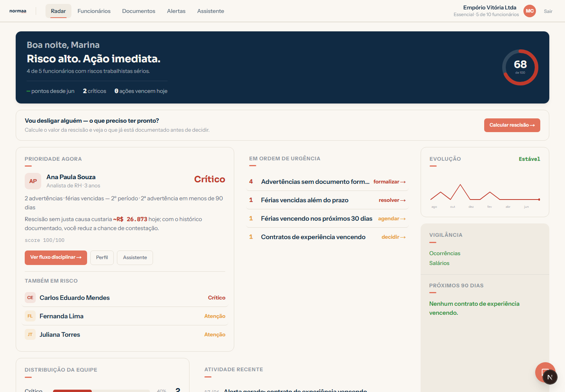Click the large Crítico label beside Ana Paula

(x=210, y=179)
